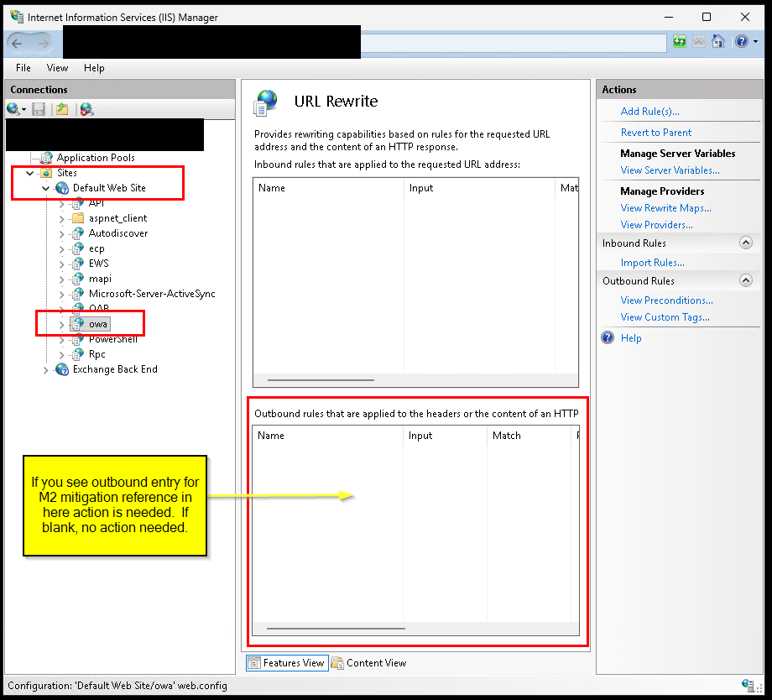Collapse the Outbound Rules section

tap(746, 281)
